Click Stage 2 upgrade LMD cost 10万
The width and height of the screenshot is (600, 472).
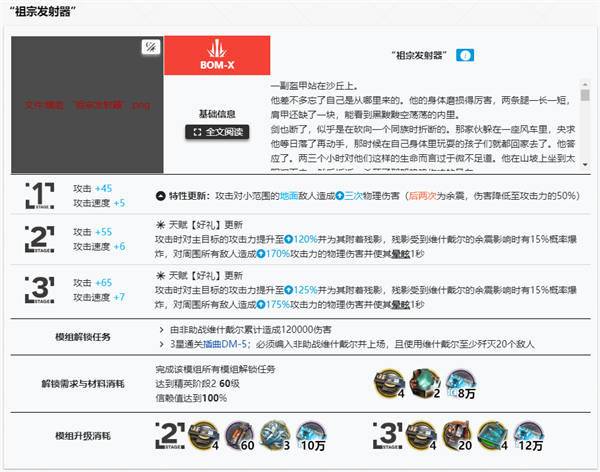tap(311, 436)
